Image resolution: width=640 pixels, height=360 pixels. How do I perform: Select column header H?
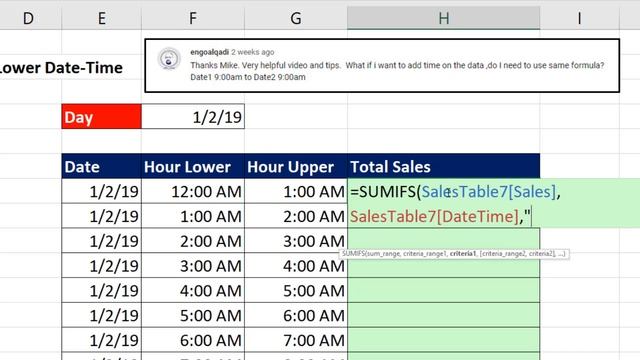[444, 18]
